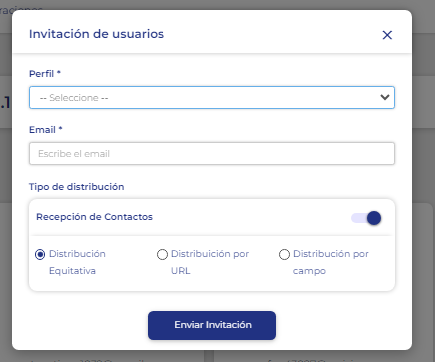This screenshot has height=362, width=435.
Task: Select the Distribución Equitativa radio button
Action: coord(40,255)
